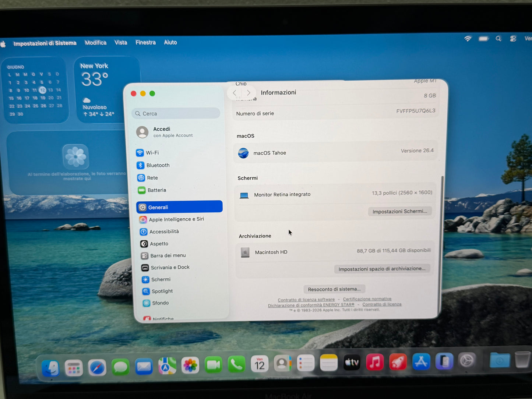Open Music from the Dock
532x399 pixels.
[375, 362]
